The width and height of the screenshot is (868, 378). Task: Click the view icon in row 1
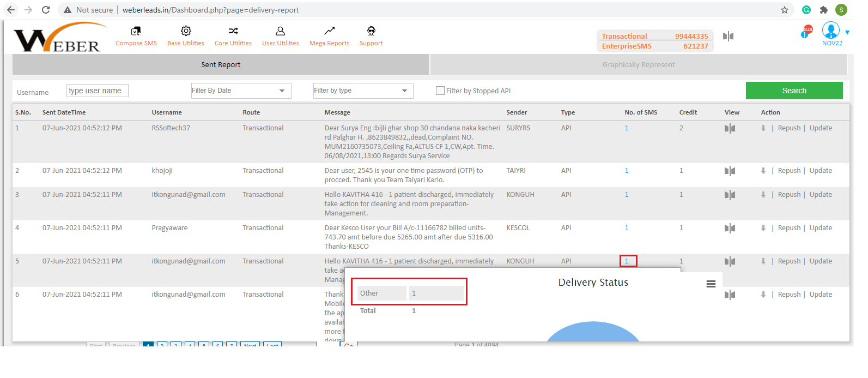click(730, 129)
